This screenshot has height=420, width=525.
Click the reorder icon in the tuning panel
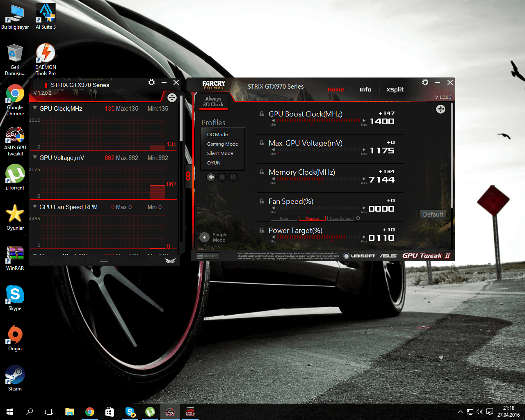441,109
